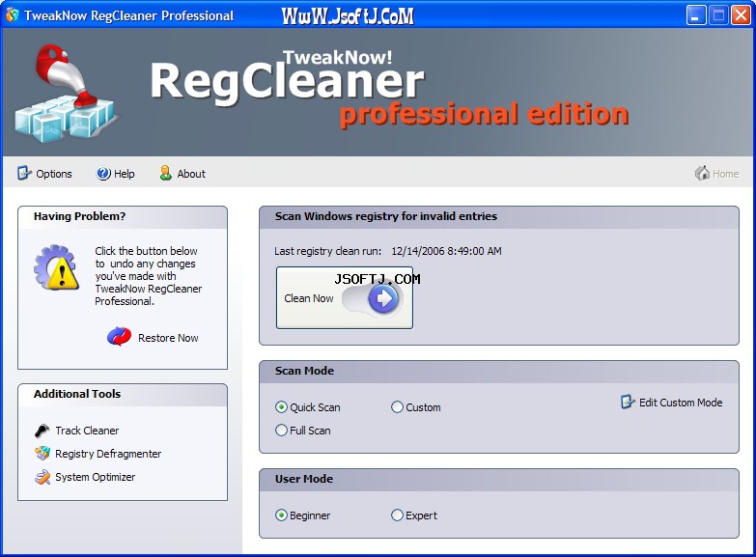The height and width of the screenshot is (557, 756).
Task: Open System Optimizer tool link
Action: (x=95, y=477)
